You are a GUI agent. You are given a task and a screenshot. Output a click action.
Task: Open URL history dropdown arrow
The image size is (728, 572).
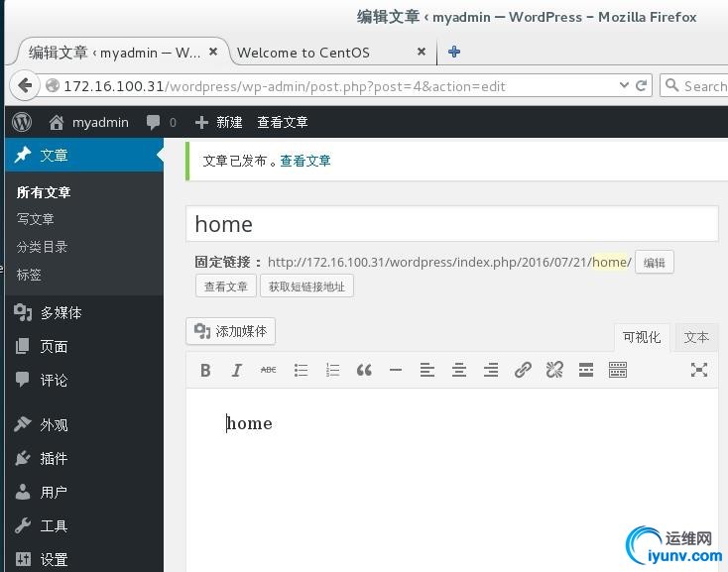(624, 85)
